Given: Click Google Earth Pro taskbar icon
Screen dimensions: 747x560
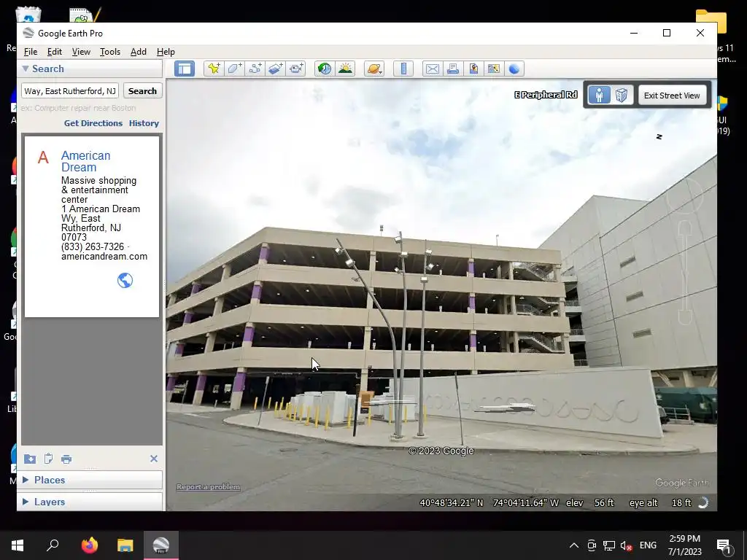Looking at the screenshot, I should coord(161,545).
